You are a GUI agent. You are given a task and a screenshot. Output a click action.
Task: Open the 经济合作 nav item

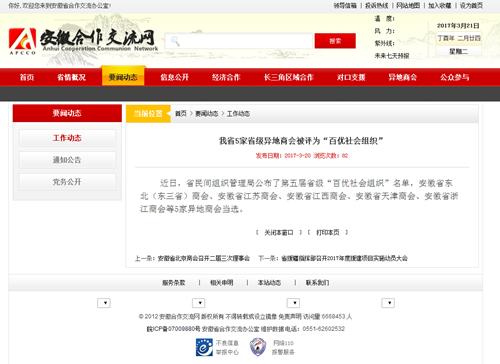[x=226, y=77]
